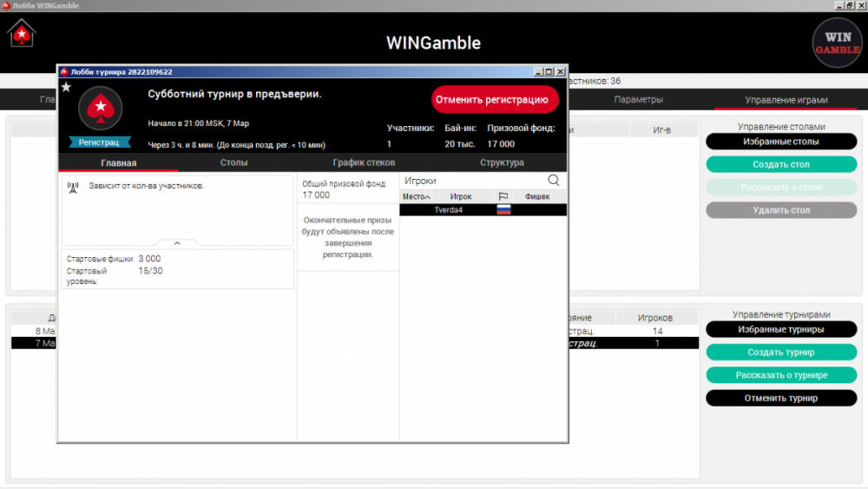The image size is (868, 489).
Task: Collapse the info panel with chevron
Action: point(177,244)
